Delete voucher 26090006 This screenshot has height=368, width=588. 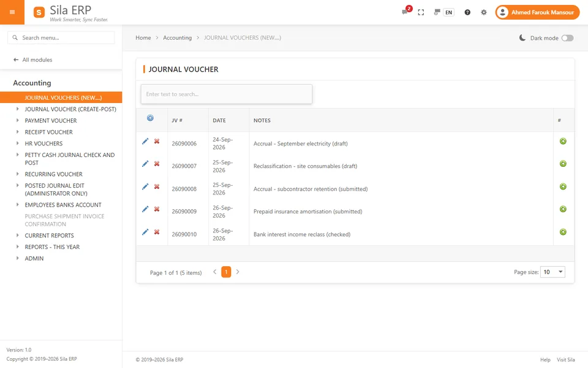coord(157,141)
